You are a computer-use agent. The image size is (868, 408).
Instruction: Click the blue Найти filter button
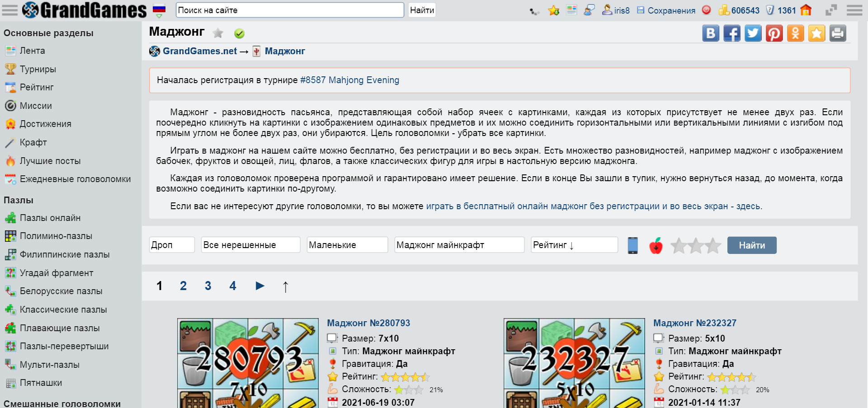click(752, 245)
